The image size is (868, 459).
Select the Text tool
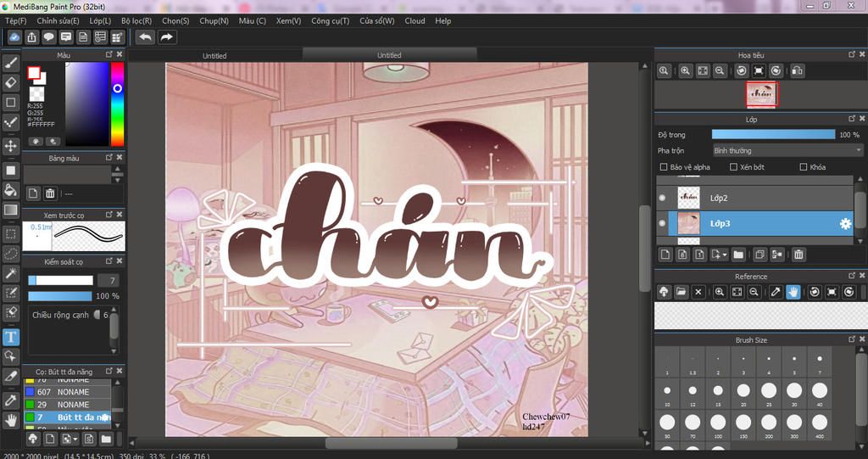pos(10,337)
